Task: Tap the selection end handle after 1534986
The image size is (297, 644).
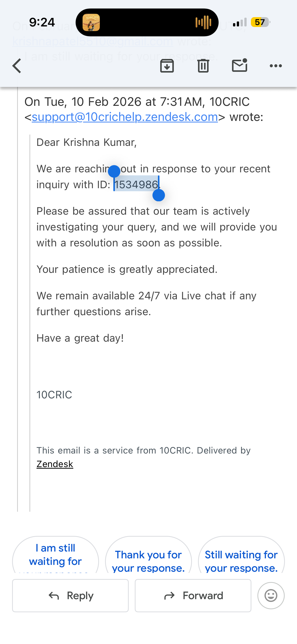Action: [159, 195]
